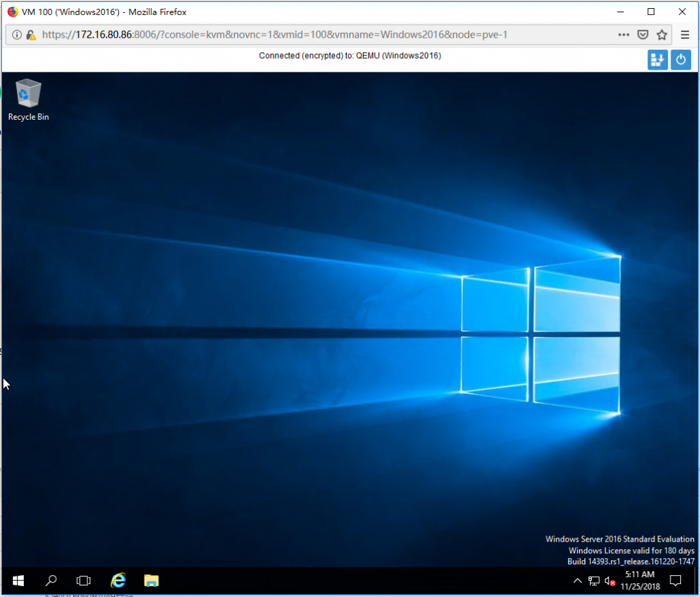700x597 pixels.
Task: Open Firefox hamburger menu
Action: click(685, 35)
